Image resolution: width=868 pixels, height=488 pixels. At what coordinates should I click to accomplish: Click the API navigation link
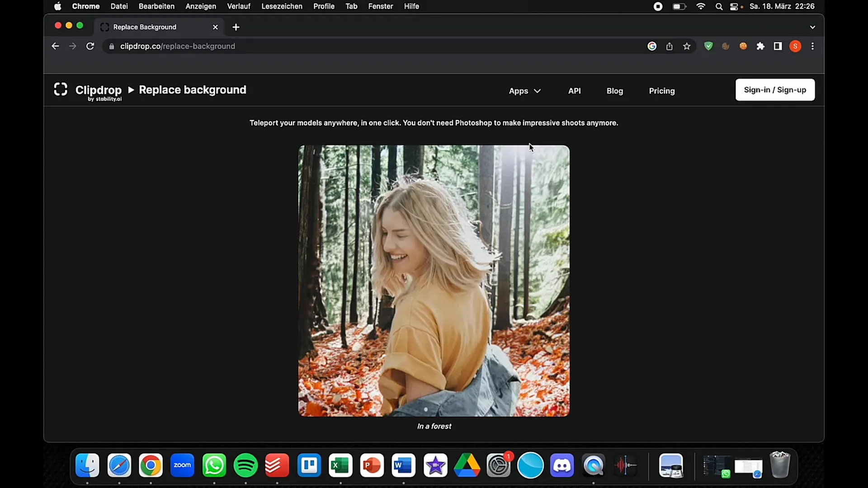click(574, 90)
